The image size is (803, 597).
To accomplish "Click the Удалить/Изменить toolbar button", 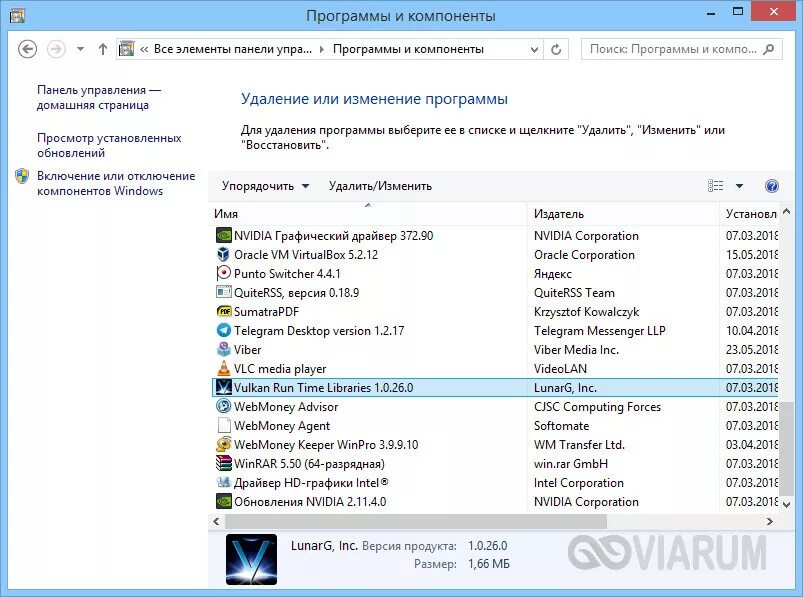I will (380, 186).
